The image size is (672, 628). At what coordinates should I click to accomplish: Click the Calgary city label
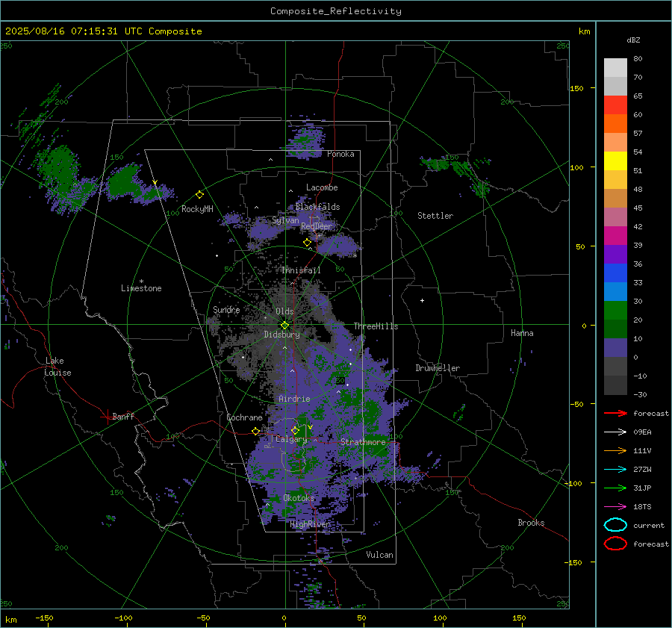(291, 439)
